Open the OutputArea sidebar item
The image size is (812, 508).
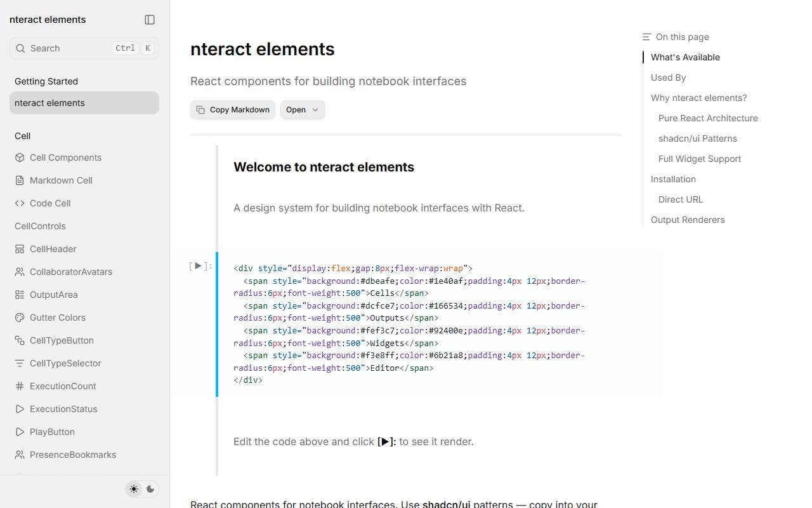click(x=84, y=295)
